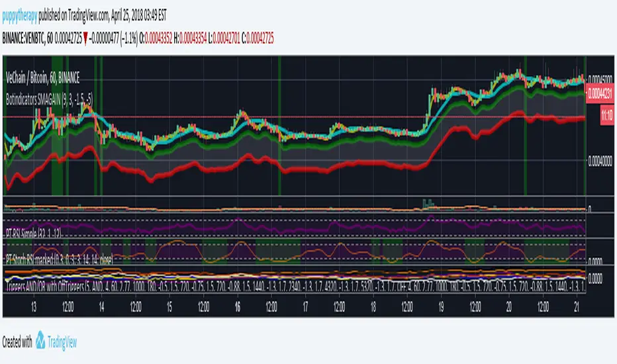Click date 15 on the time axis
Screen dimensions: 617x364
coord(169,306)
